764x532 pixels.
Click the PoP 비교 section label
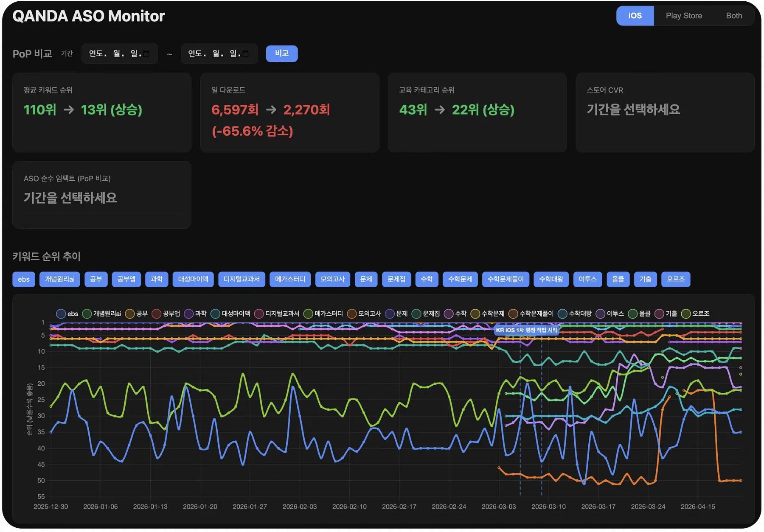pyautogui.click(x=32, y=54)
